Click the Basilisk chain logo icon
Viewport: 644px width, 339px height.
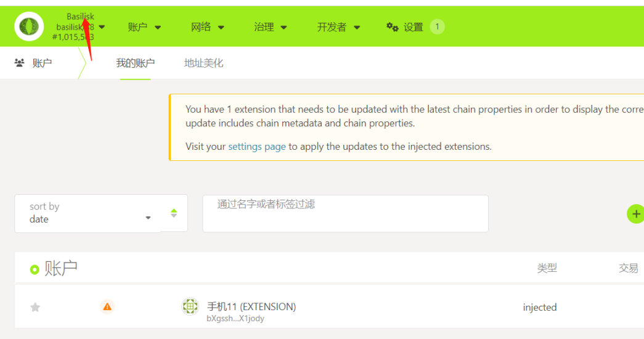29,27
